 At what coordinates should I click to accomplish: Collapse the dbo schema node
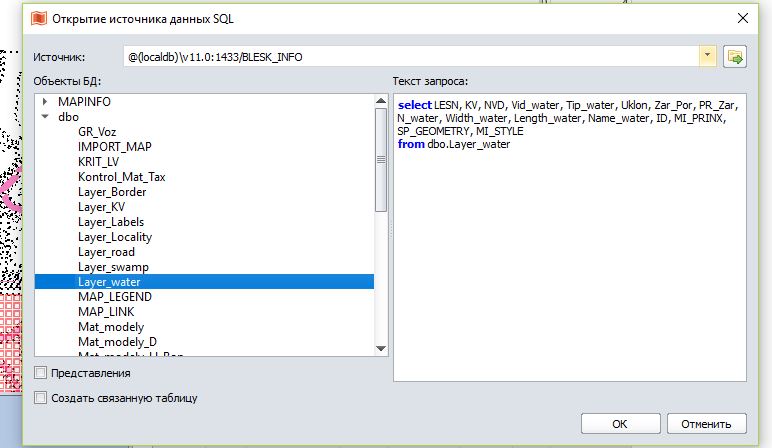click(x=46, y=117)
